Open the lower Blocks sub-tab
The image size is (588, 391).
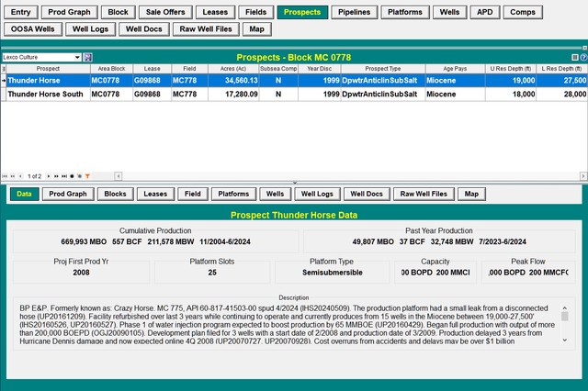tap(115, 194)
